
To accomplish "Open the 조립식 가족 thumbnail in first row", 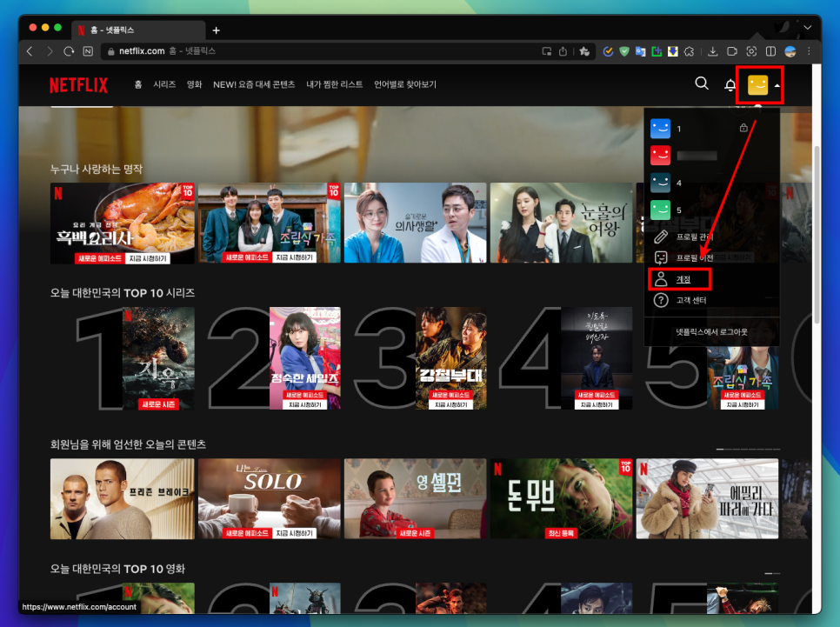I will [x=269, y=223].
